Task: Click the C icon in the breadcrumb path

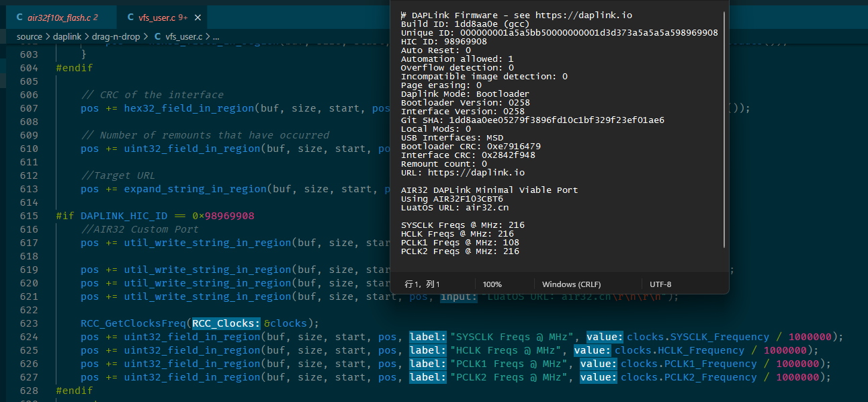Action: coord(157,36)
